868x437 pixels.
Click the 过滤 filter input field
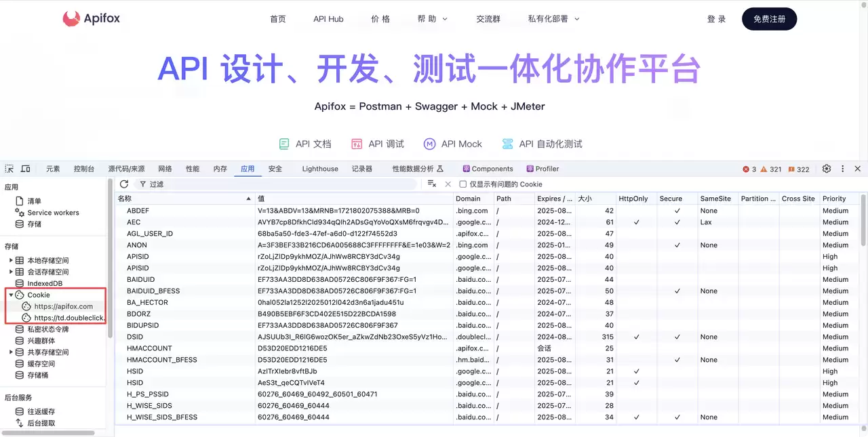[x=276, y=184]
